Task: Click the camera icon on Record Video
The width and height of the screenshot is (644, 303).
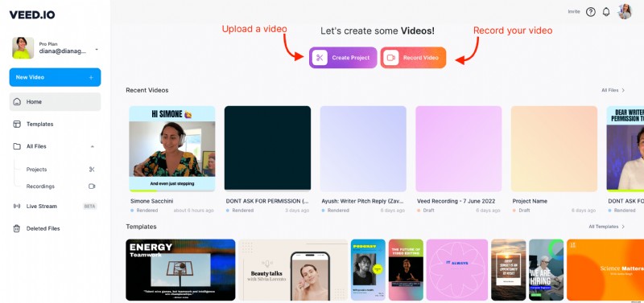Action: tap(391, 58)
